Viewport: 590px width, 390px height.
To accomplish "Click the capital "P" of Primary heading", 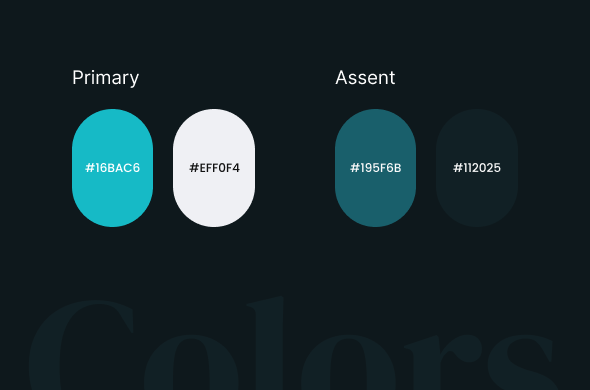I will (x=78, y=78).
